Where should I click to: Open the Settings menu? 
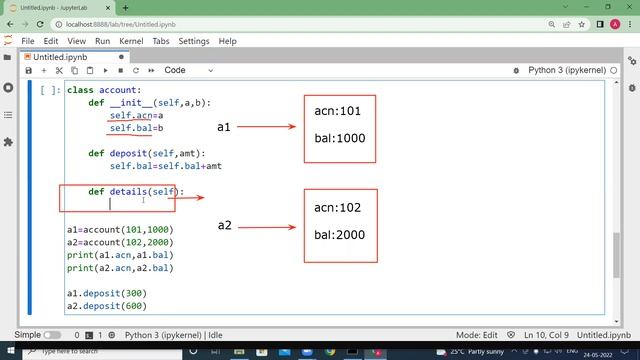tap(194, 41)
